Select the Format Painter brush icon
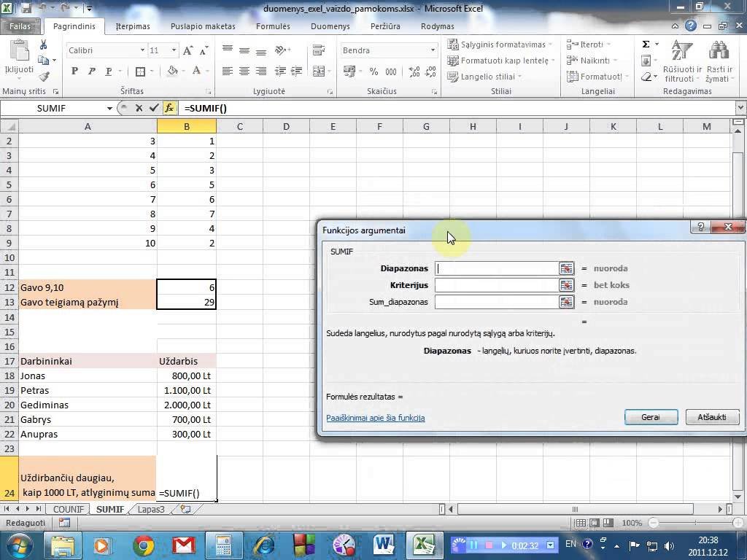Image resolution: width=747 pixels, height=560 pixels. click(x=44, y=76)
